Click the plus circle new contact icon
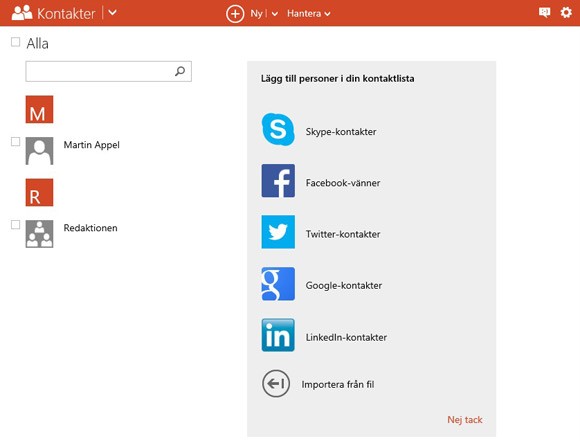This screenshot has width=580, height=441. (x=235, y=14)
